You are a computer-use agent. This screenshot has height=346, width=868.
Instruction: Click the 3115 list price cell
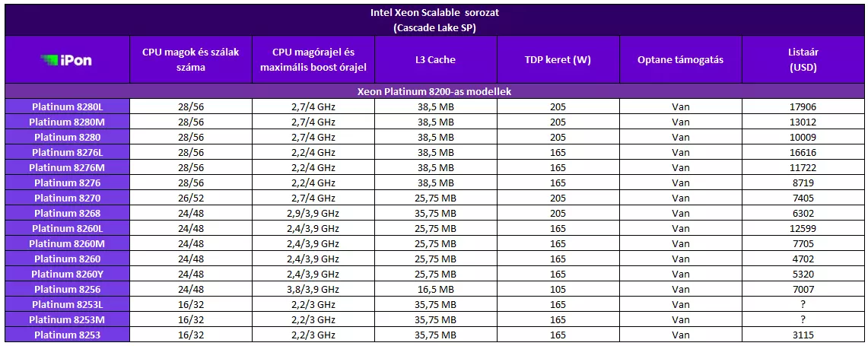point(803,335)
